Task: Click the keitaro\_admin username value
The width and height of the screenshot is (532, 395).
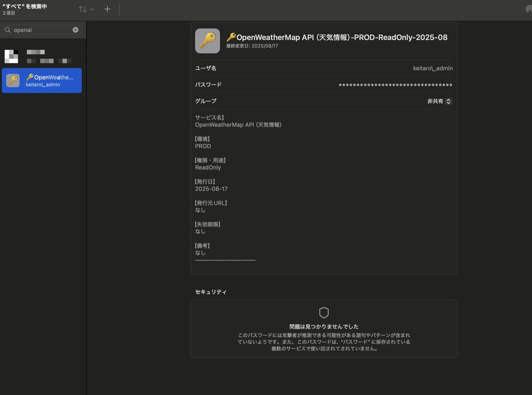Action: 433,68
